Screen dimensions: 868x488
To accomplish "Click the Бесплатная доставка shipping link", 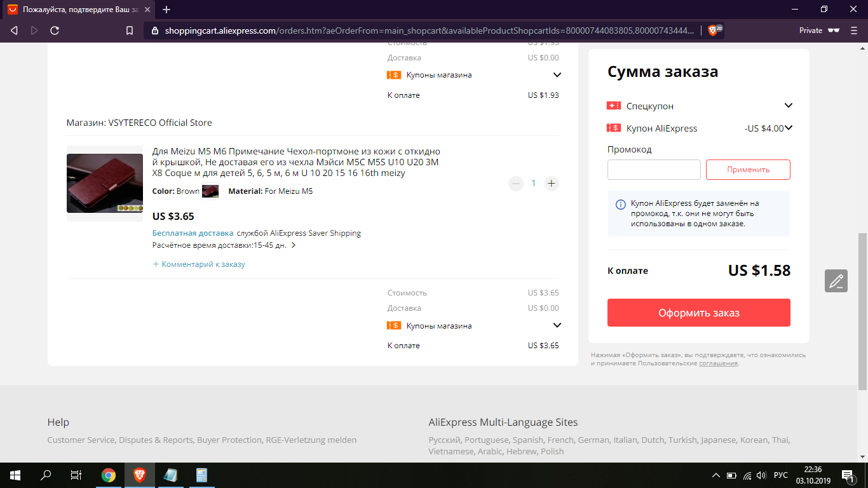I will tap(193, 233).
